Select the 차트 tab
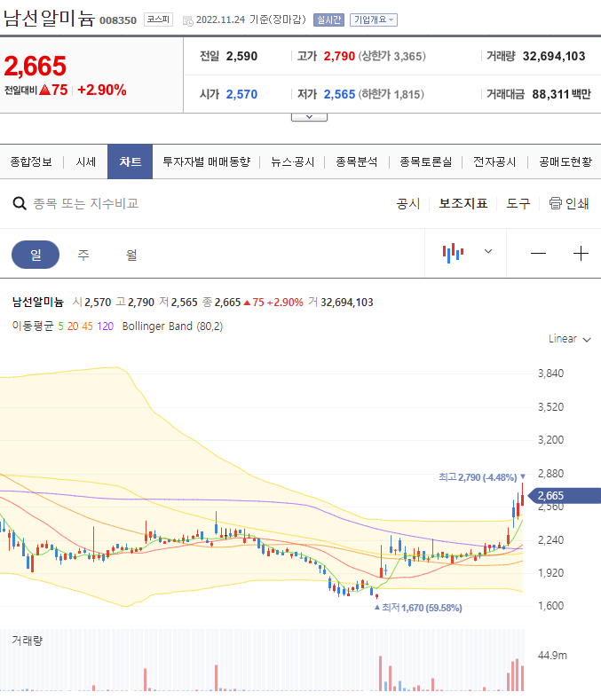This screenshot has width=601, height=700. click(130, 161)
